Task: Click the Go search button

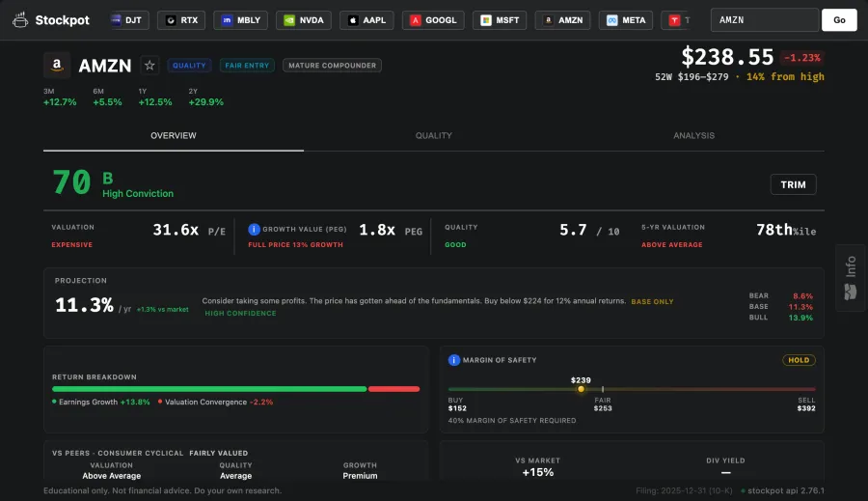Action: tap(839, 20)
